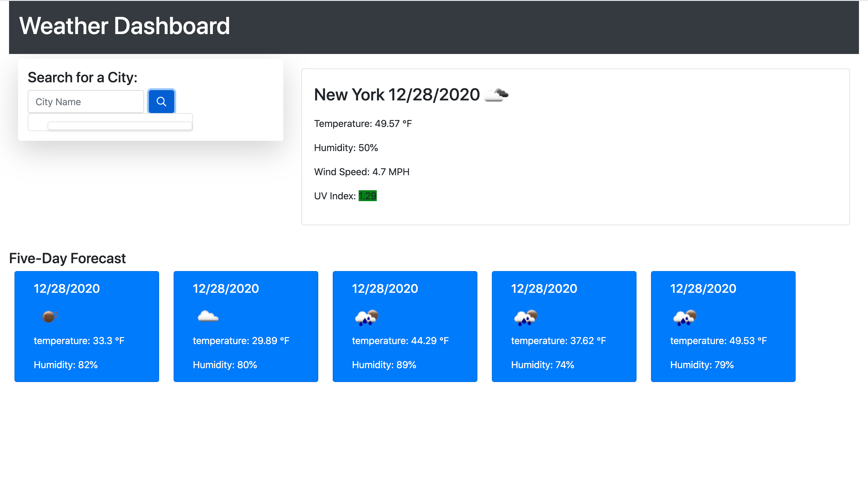This screenshot has height=496, width=868.
Task: Select the green UV Index badge
Action: pyautogui.click(x=367, y=196)
